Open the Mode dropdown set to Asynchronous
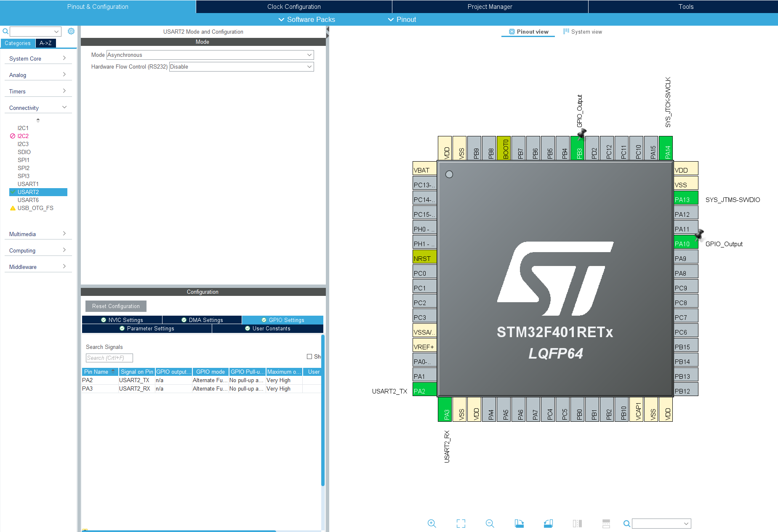Viewport: 778px width, 532px height. click(x=210, y=55)
